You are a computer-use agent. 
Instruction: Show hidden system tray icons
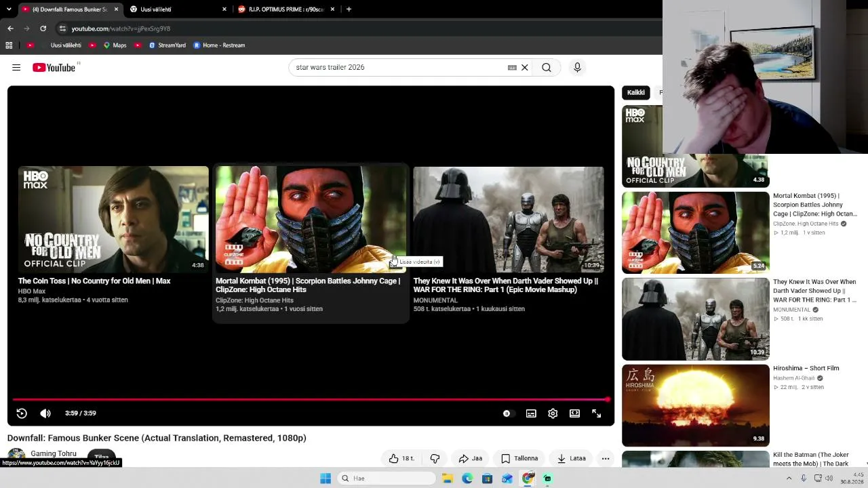(x=789, y=479)
